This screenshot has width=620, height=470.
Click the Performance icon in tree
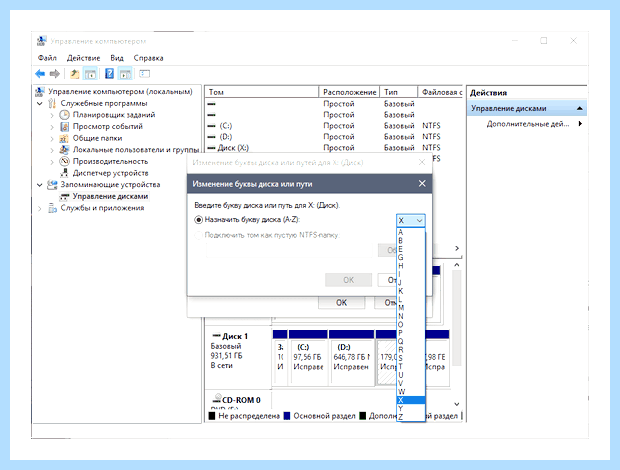click(64, 161)
